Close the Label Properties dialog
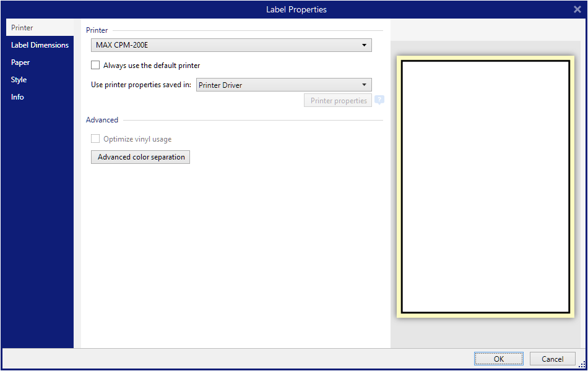Image resolution: width=588 pixels, height=371 pixels. coord(577,9)
